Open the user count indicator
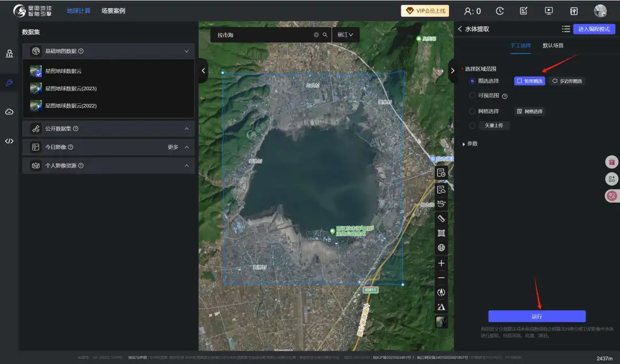Viewport: 620px width, 364px height. [472, 11]
